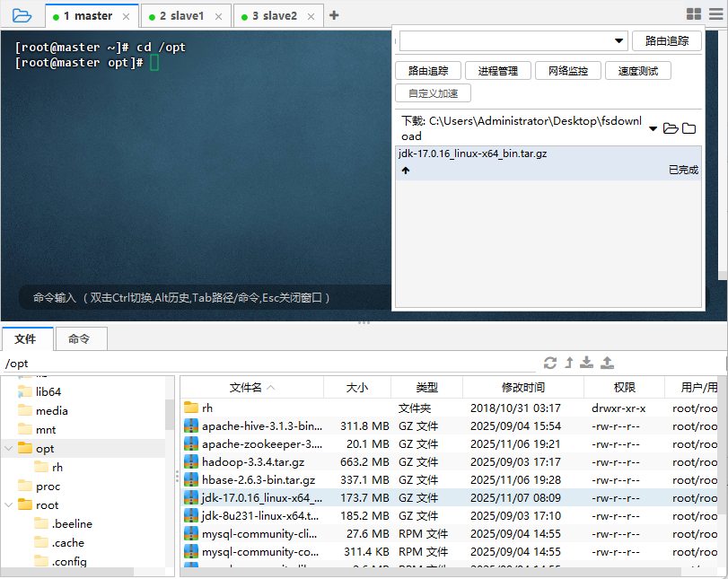
Task: Click the command input box
Action: coord(205,297)
